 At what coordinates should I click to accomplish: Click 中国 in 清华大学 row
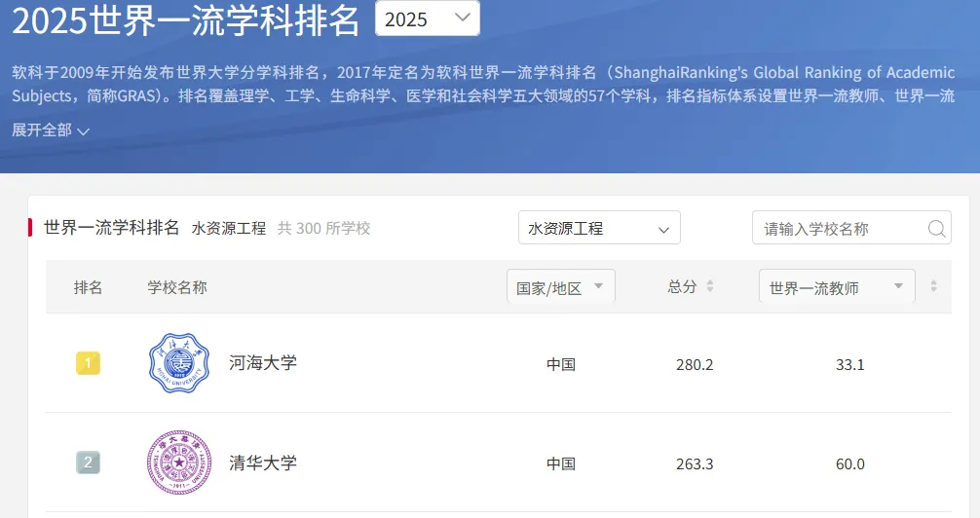click(560, 463)
